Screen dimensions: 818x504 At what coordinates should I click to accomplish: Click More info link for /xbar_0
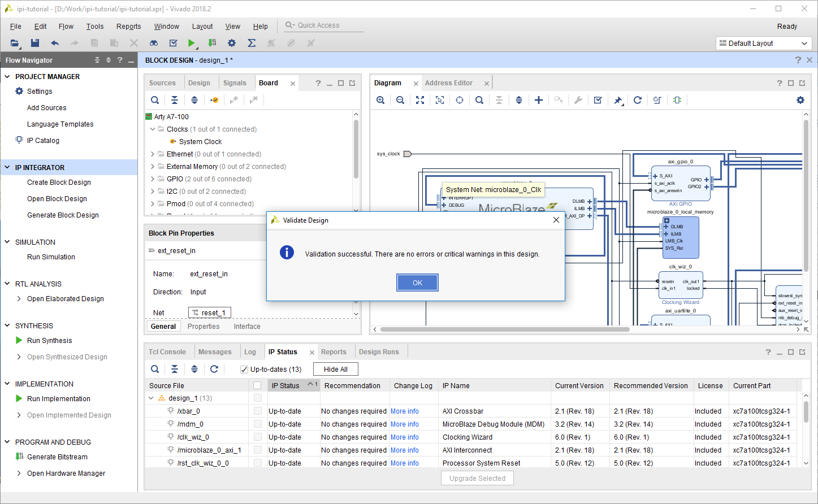(405, 411)
